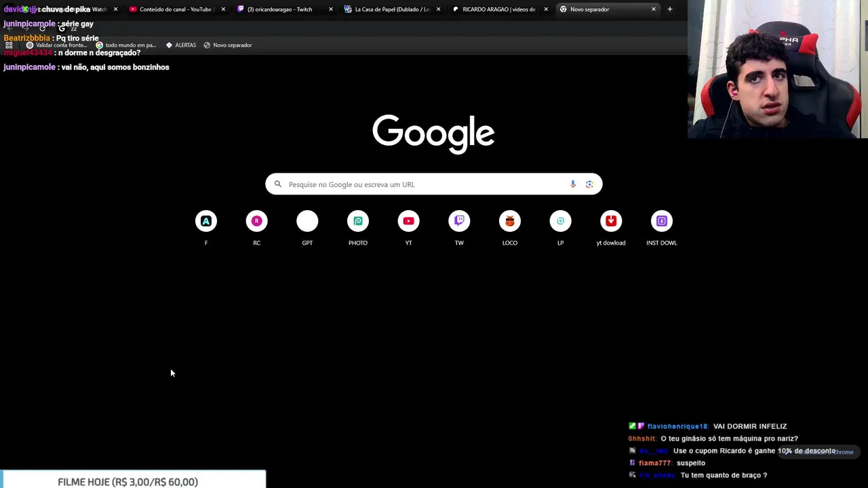Start voice search with microphone icon
The width and height of the screenshot is (868, 488).
click(x=573, y=184)
